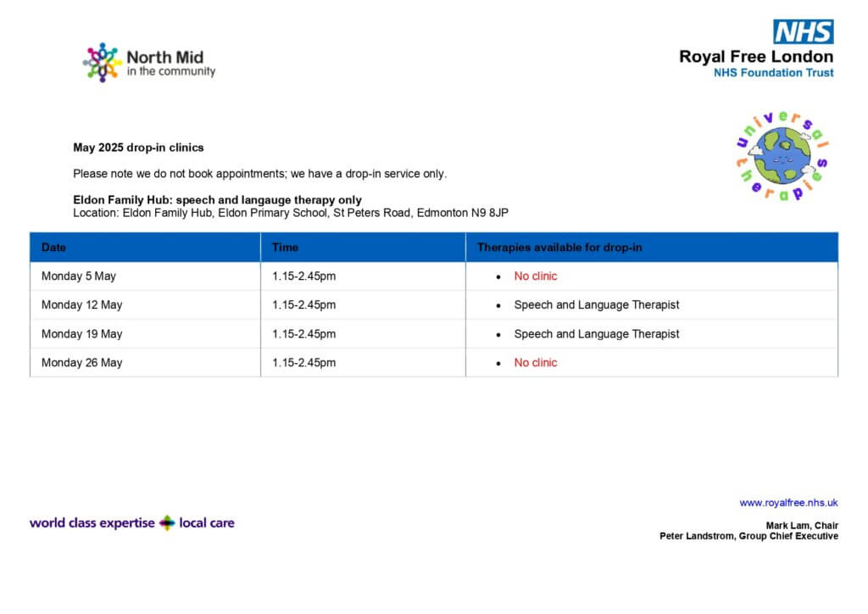Click 'Speech and Language Therapist' for 19 May
Image resolution: width=868 pixels, height=614 pixels.
click(597, 334)
